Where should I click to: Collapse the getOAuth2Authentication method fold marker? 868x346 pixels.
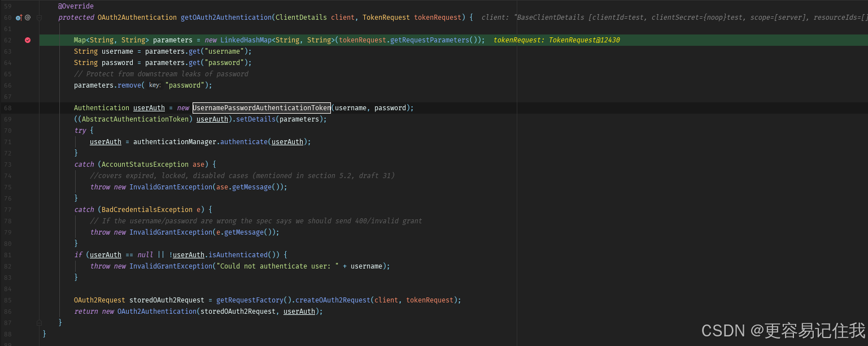39,18
